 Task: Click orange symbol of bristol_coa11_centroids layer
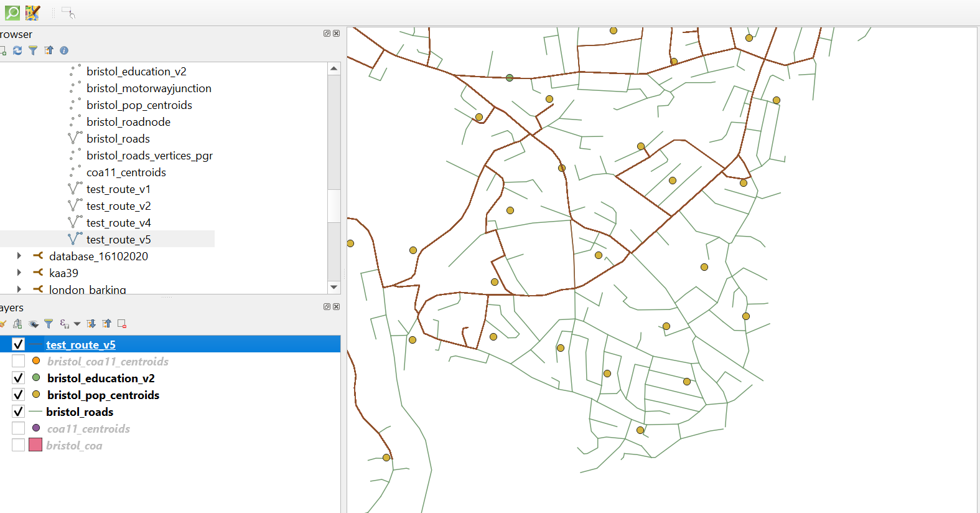point(36,360)
